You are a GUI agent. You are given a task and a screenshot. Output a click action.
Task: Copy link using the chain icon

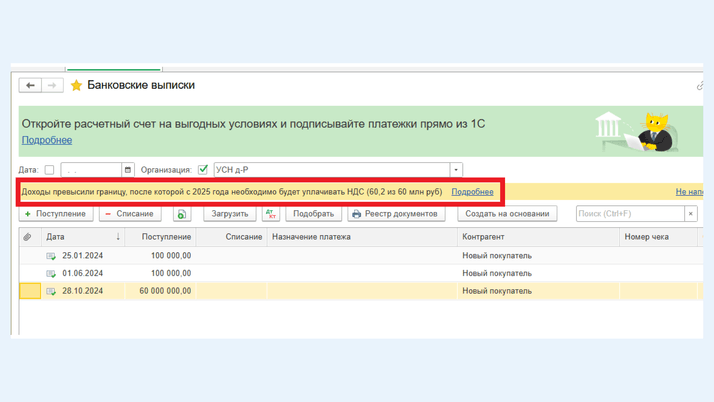[700, 86]
